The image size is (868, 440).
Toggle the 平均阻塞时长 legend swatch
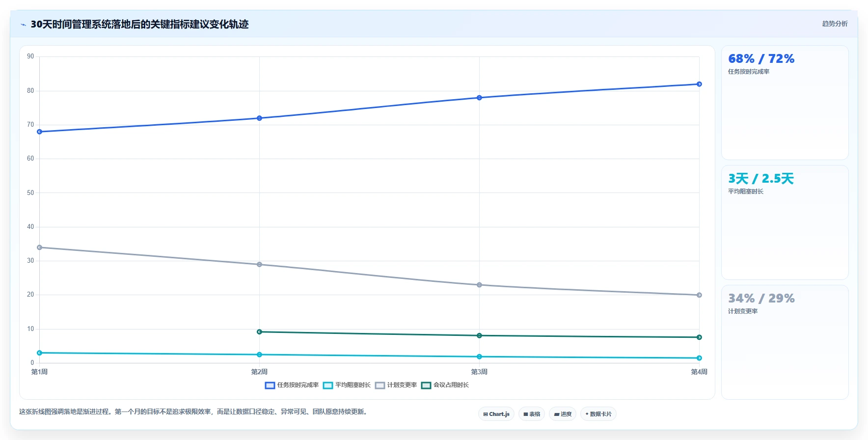coord(328,385)
